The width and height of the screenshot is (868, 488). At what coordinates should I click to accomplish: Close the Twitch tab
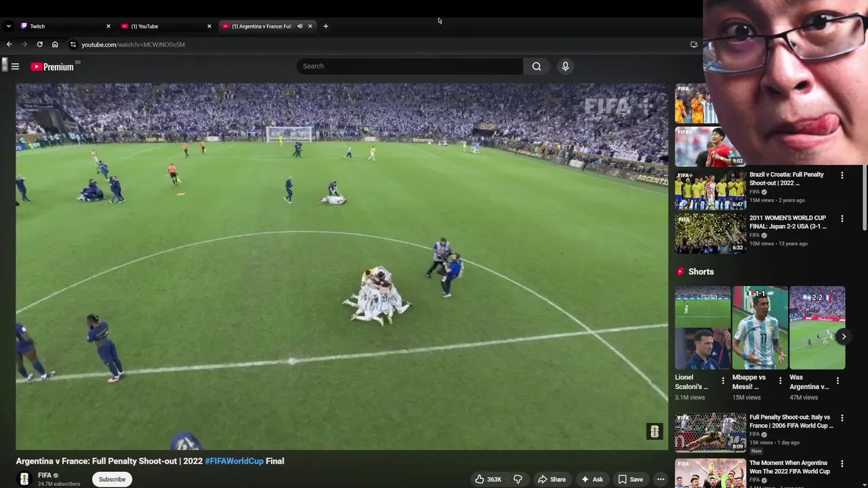coord(108,26)
